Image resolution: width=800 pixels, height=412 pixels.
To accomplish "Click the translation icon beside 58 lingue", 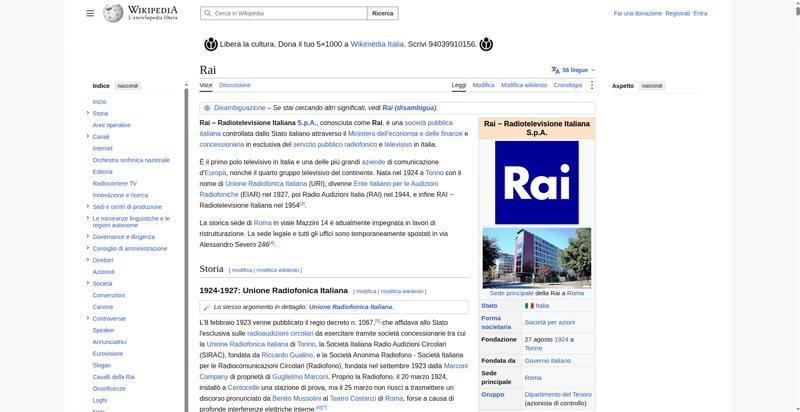I will coord(556,70).
